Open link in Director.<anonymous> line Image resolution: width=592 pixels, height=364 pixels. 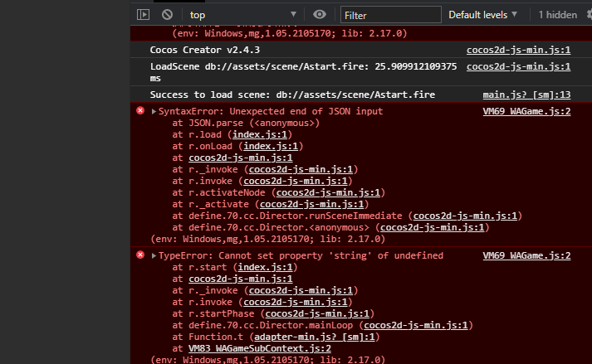433,227
